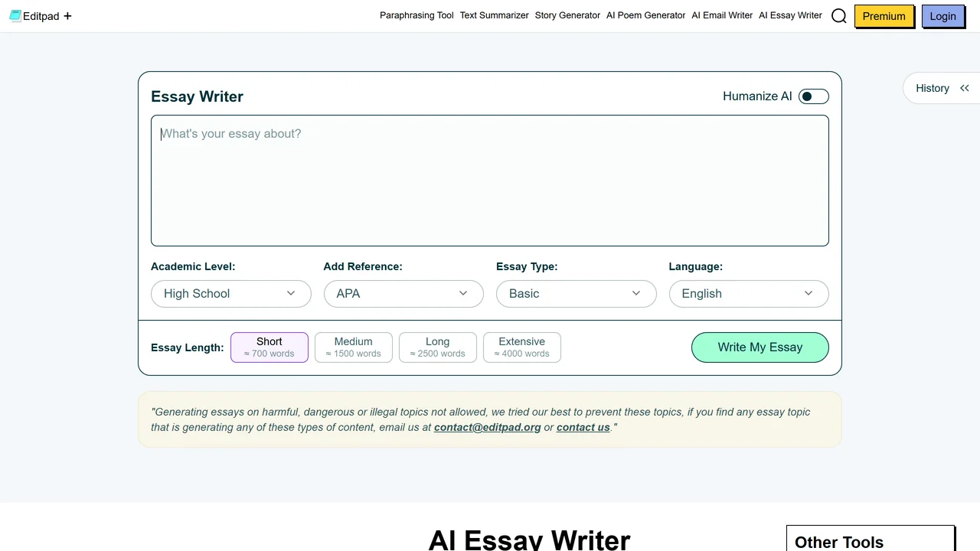980x551 pixels.
Task: Select Long essay length option
Action: 438,347
